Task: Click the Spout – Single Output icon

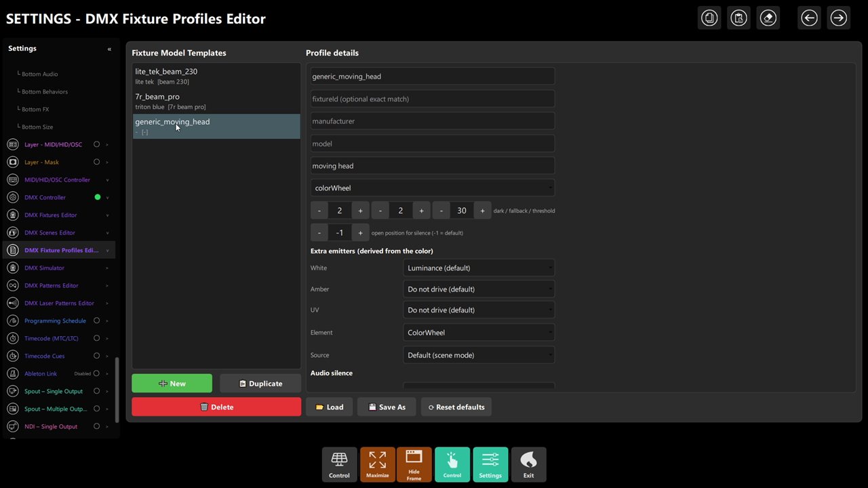Action: coord(12,391)
